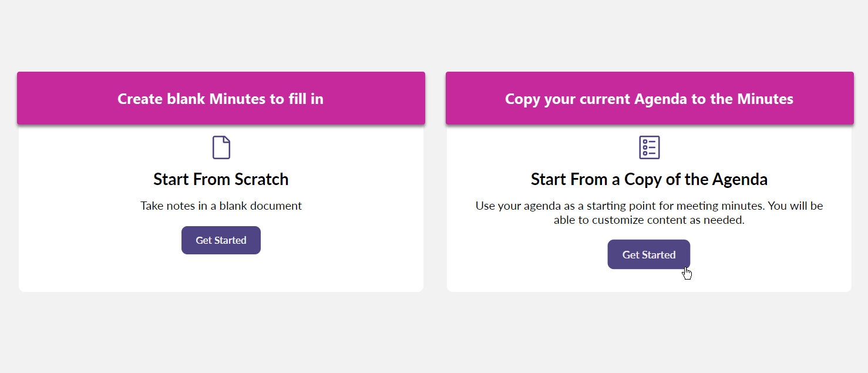Click the word Scratch in the left card heading
This screenshot has height=373, width=868.
261,179
